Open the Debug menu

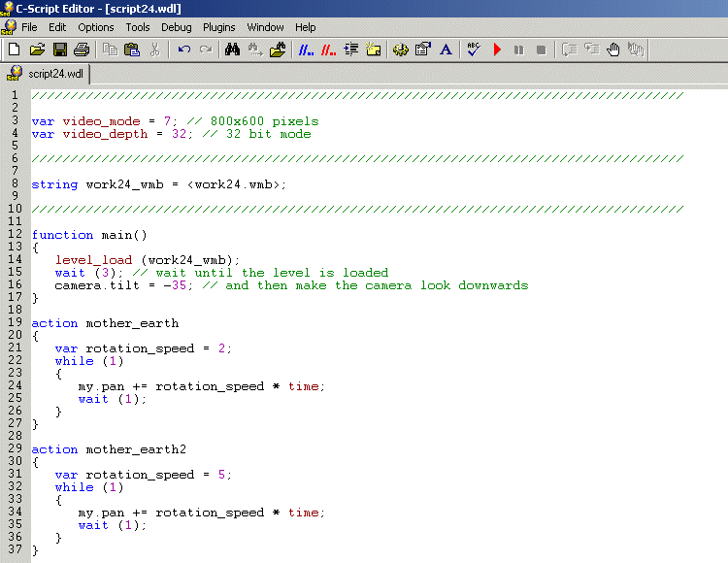point(176,27)
